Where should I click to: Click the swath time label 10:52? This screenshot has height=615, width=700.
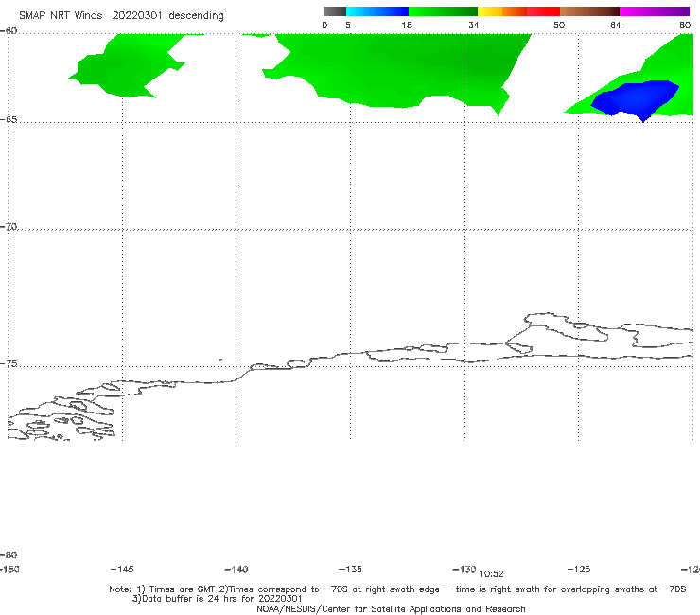coord(492,574)
